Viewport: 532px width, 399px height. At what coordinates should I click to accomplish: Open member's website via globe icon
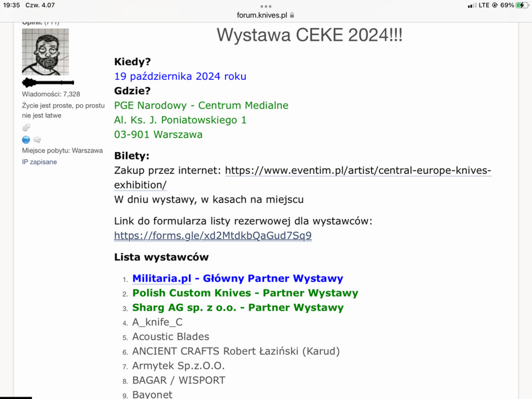26,139
